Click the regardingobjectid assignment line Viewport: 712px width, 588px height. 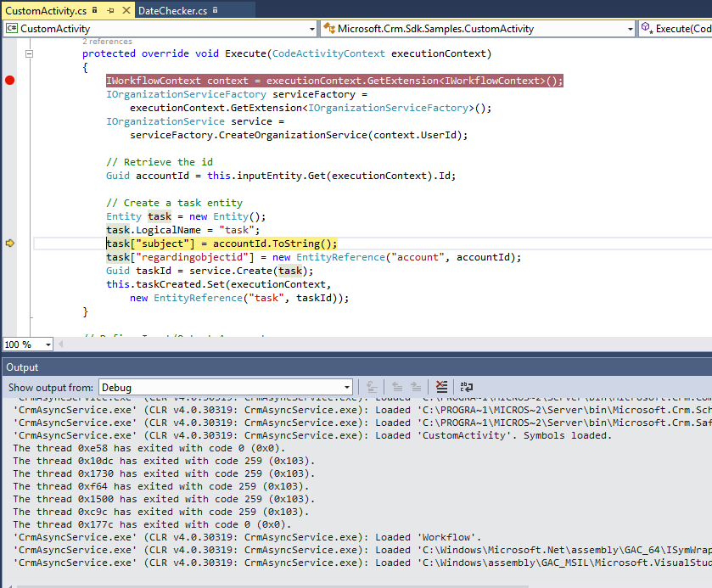(x=314, y=257)
